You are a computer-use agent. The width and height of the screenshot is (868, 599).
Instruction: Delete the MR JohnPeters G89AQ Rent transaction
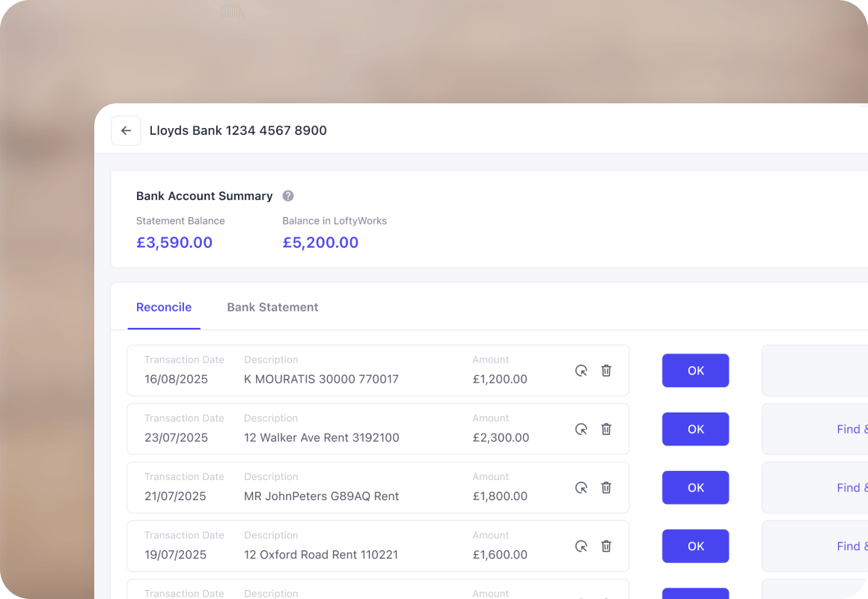(x=606, y=487)
